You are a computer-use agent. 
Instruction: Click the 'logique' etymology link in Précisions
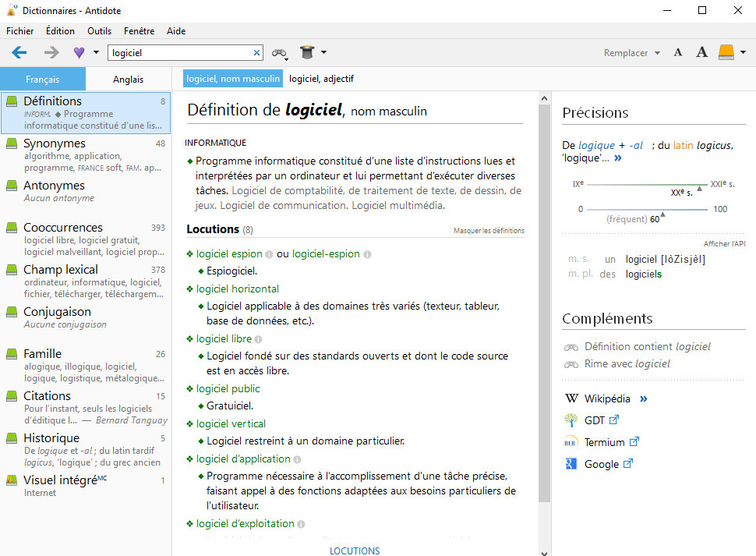point(596,145)
